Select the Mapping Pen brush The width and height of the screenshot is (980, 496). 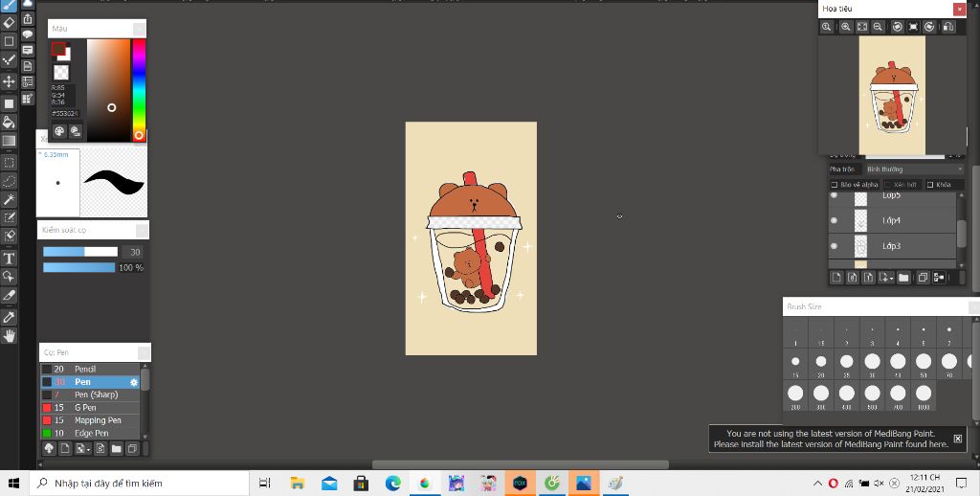pos(90,420)
